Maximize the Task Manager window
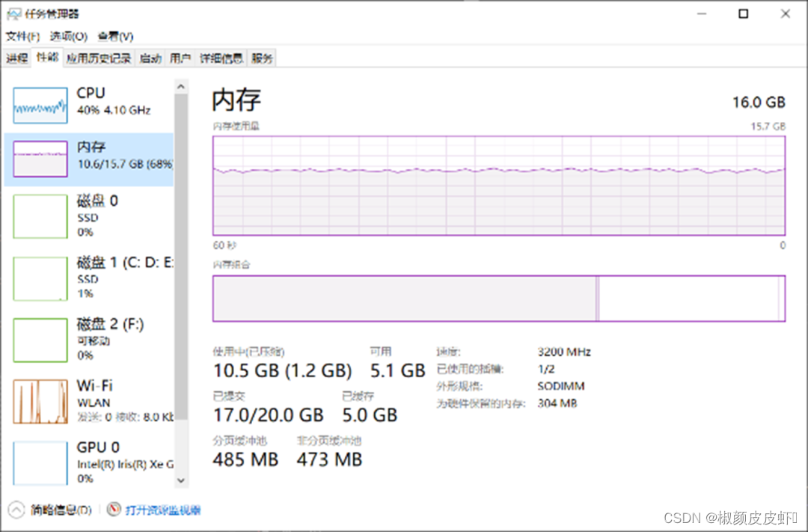Viewport: 808px width, 532px height. (x=743, y=14)
